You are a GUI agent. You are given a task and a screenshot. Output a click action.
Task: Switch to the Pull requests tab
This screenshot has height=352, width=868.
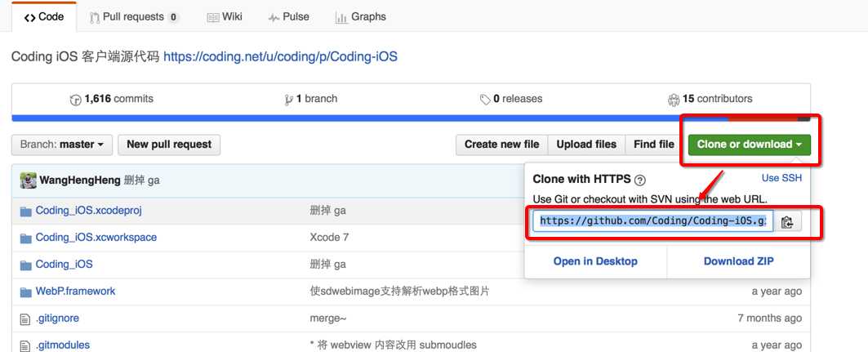tap(134, 17)
